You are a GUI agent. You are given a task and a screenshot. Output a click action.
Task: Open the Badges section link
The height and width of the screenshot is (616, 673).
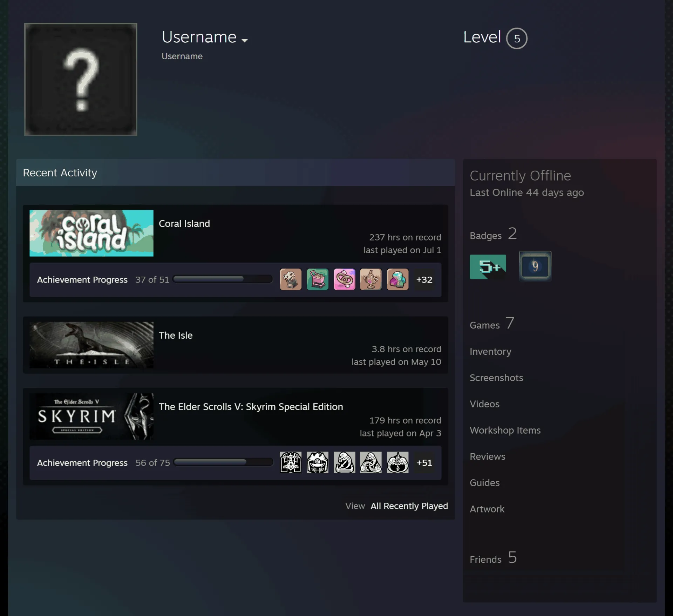493,234
